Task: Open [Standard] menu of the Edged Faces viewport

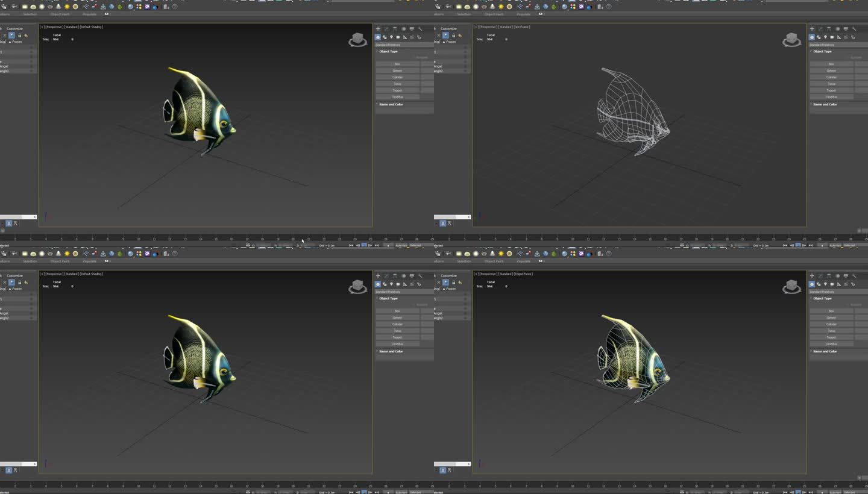Action: tap(505, 274)
